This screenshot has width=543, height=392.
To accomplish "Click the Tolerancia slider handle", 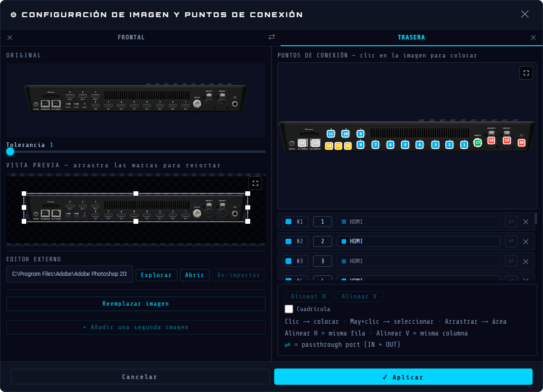I will [10, 151].
